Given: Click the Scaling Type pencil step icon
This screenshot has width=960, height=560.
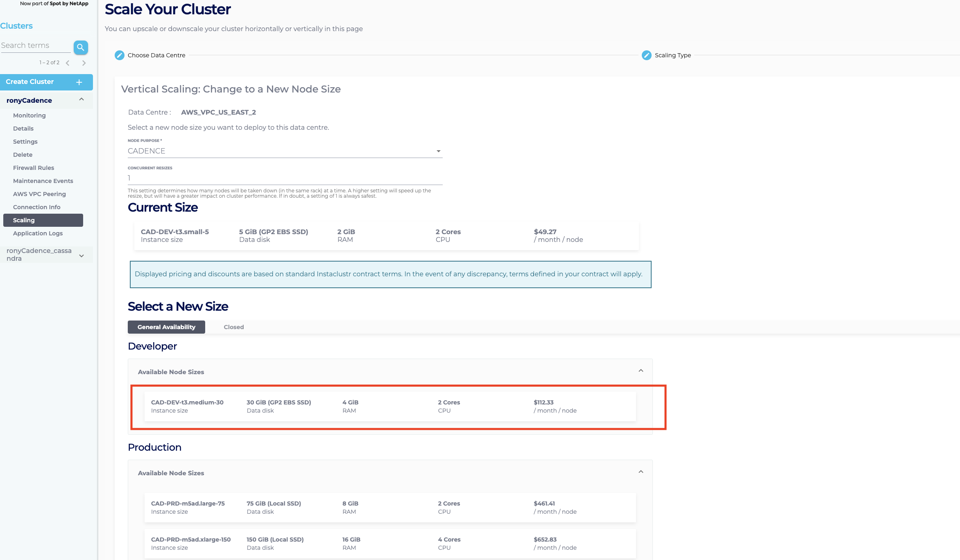Looking at the screenshot, I should (646, 55).
